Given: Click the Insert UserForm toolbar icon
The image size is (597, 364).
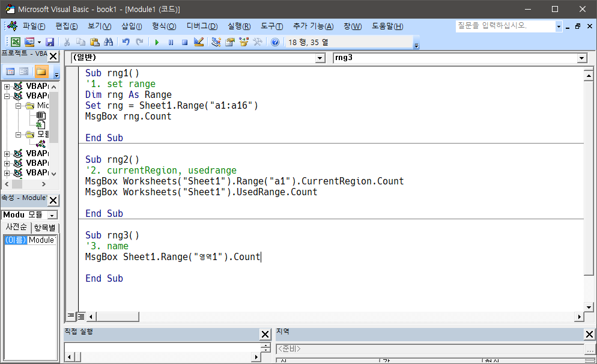Looking at the screenshot, I should pyautogui.click(x=29, y=42).
